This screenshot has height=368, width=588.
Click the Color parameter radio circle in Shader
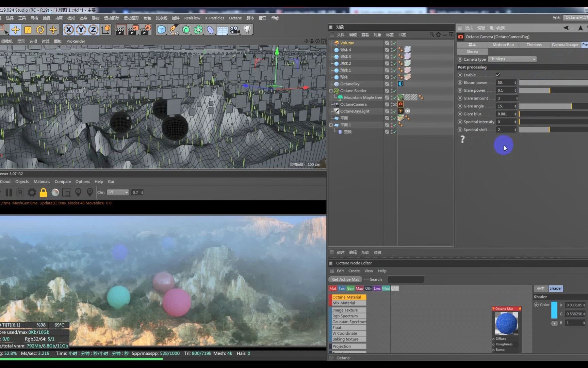click(536, 305)
